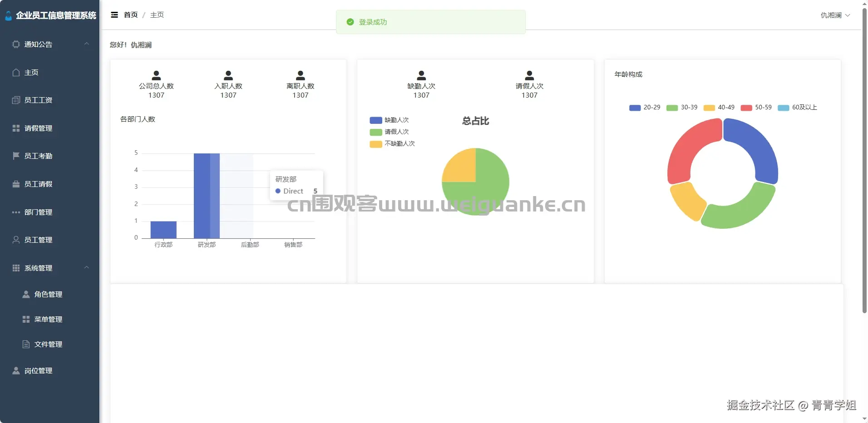Click the yellow slice of 总占比 pie
Image resolution: width=868 pixels, height=423 pixels.
pos(462,168)
